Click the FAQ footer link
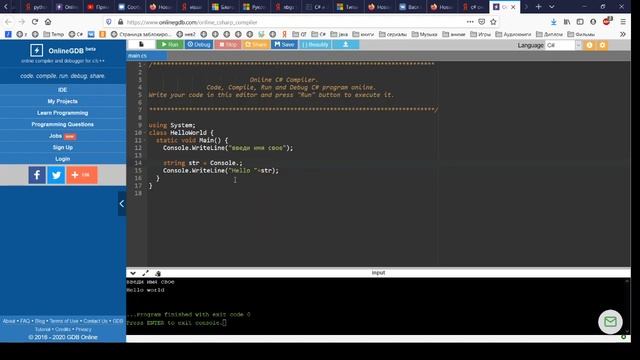 pos(25,321)
